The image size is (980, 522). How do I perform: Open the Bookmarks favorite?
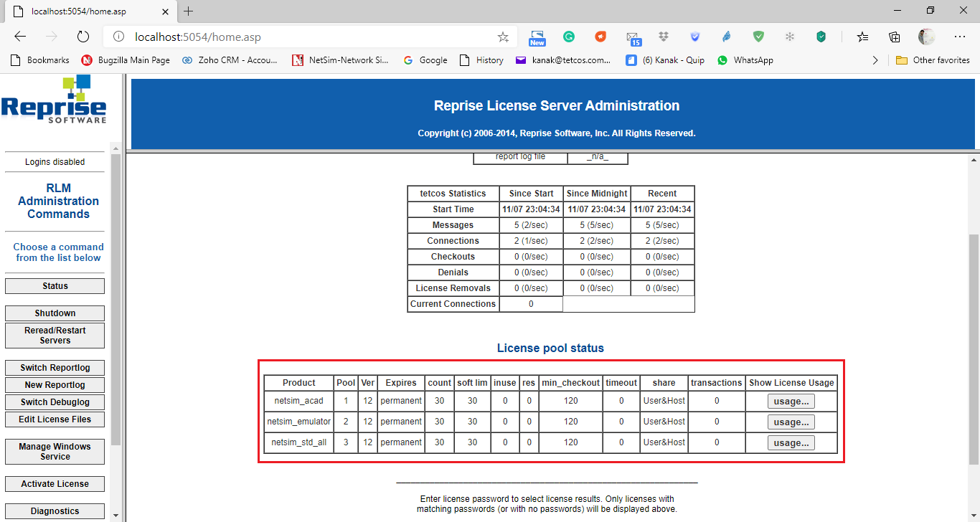tap(40, 60)
